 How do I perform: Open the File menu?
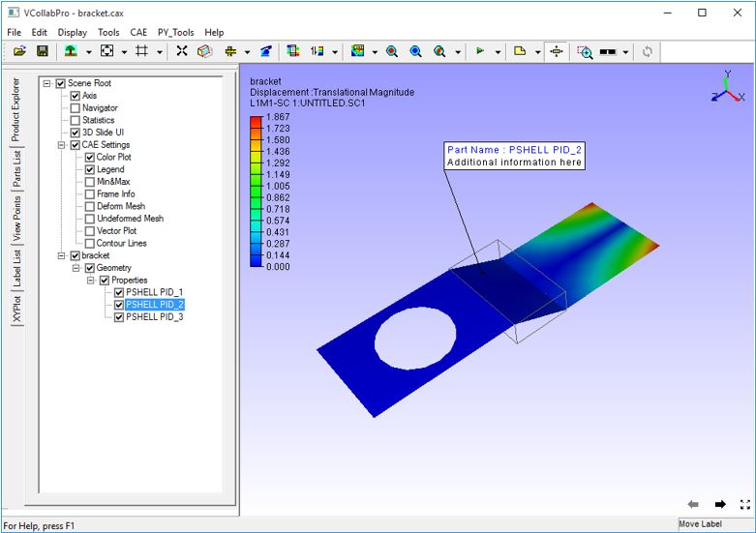click(14, 32)
